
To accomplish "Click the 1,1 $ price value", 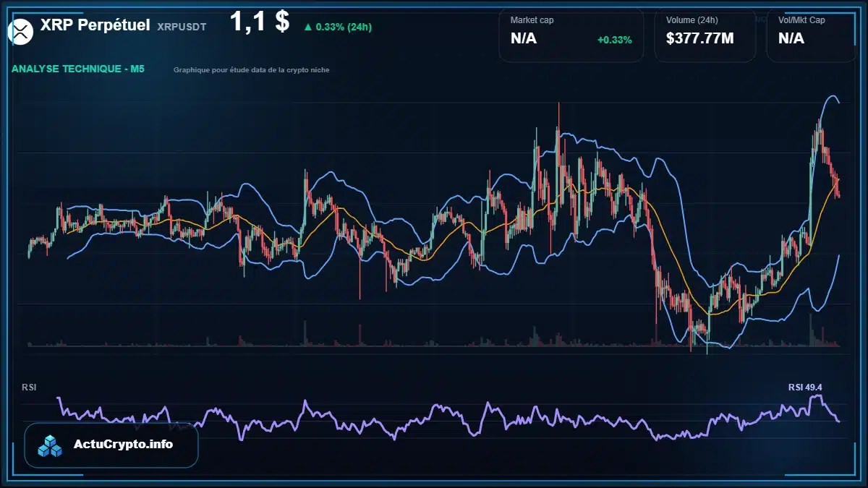I will (260, 22).
